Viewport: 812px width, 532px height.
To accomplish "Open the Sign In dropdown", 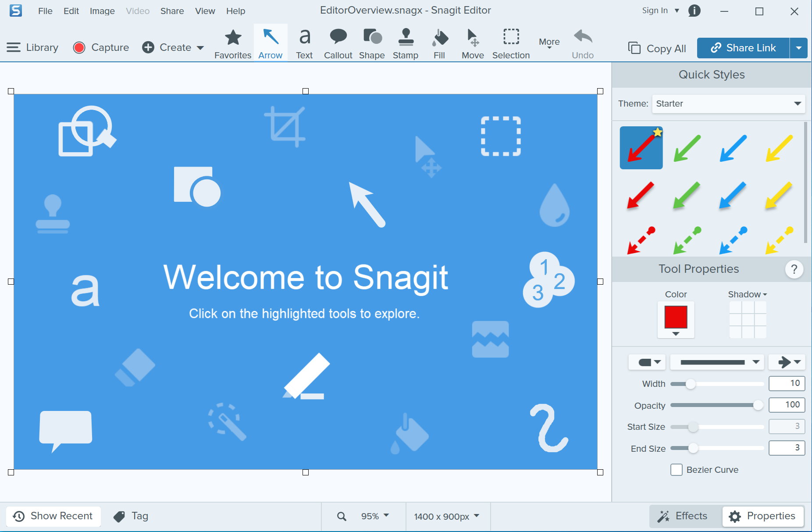I will (661, 11).
